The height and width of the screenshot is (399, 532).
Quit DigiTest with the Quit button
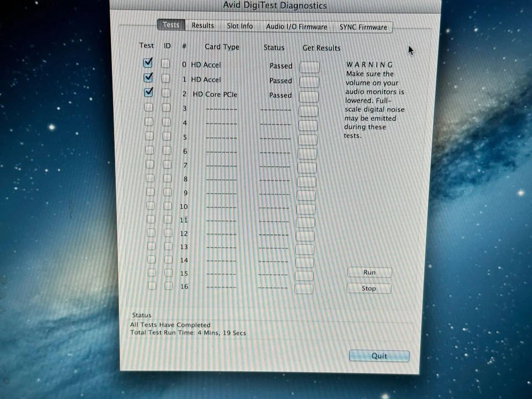tap(379, 356)
